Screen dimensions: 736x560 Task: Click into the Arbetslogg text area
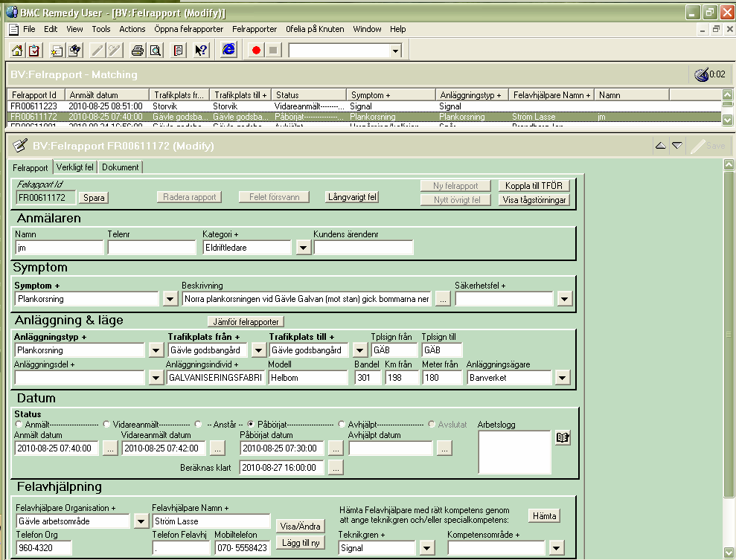coord(514,453)
